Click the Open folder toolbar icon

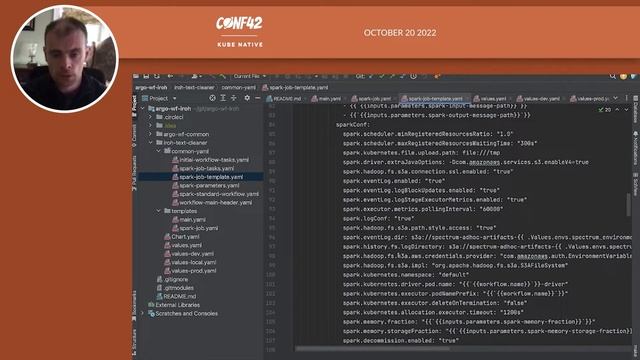click(136, 76)
